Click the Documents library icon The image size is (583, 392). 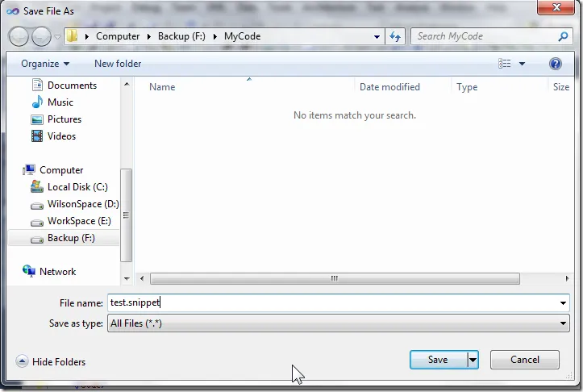coord(37,85)
